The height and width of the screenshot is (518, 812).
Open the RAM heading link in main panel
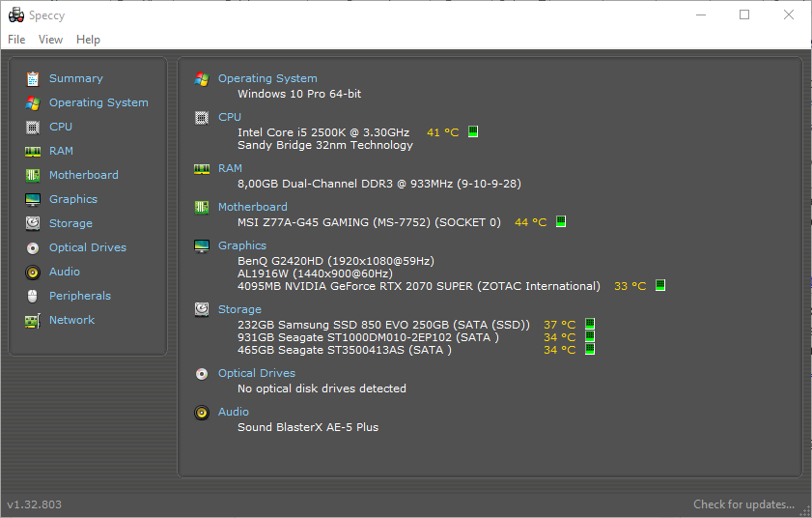(230, 168)
